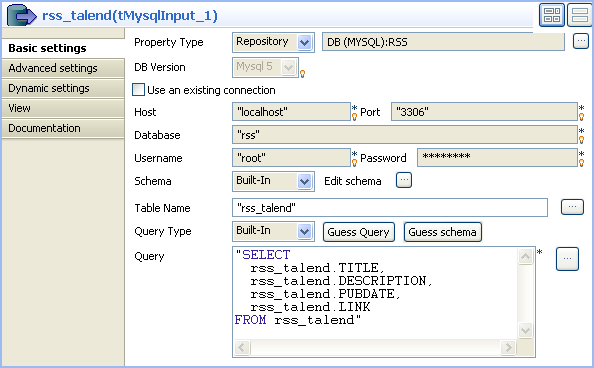Image resolution: width=594 pixels, height=368 pixels.
Task: Open the Property Type Repository dropdown
Action: (273, 42)
